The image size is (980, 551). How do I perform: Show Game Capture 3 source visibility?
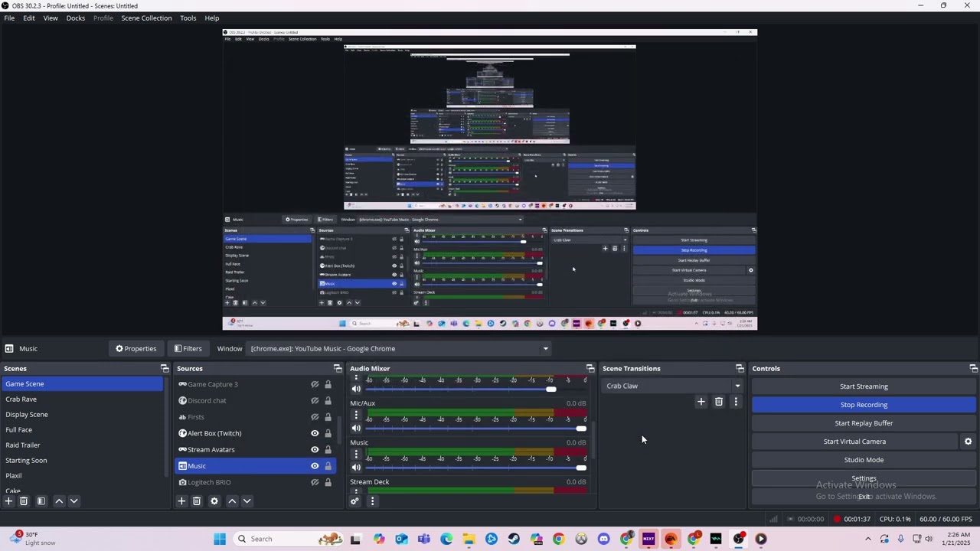coord(315,384)
